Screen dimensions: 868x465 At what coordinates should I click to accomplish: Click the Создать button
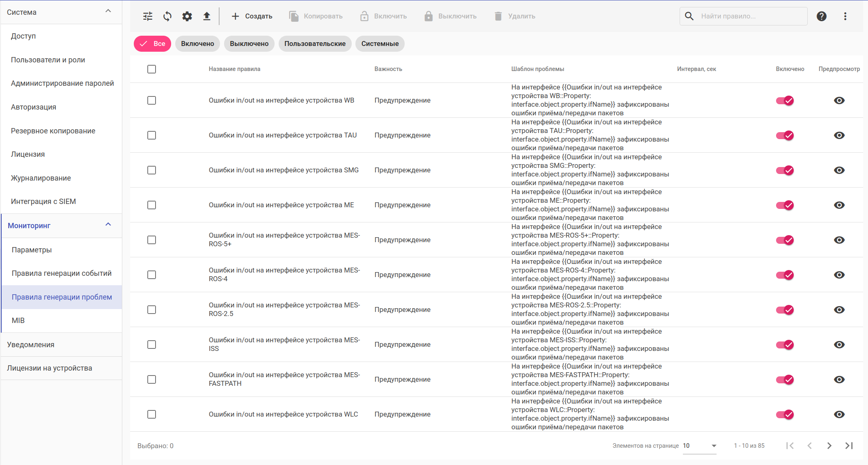pyautogui.click(x=252, y=16)
